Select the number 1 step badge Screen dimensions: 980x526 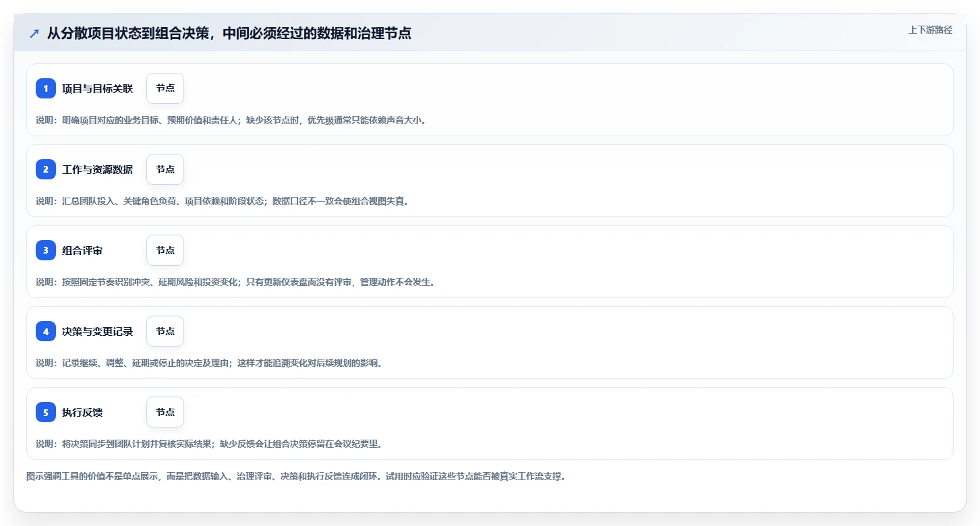[x=46, y=88]
